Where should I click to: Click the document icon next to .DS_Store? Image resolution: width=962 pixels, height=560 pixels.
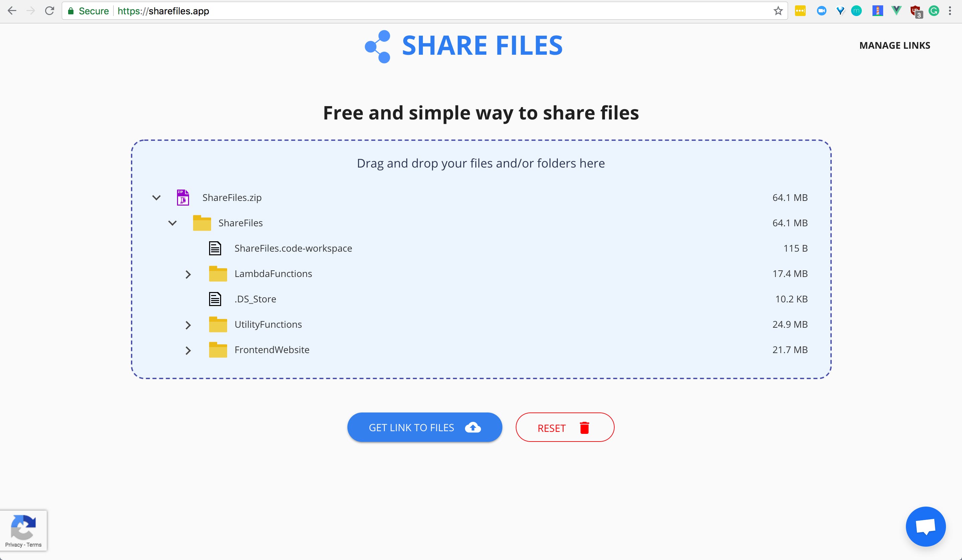[x=215, y=299]
